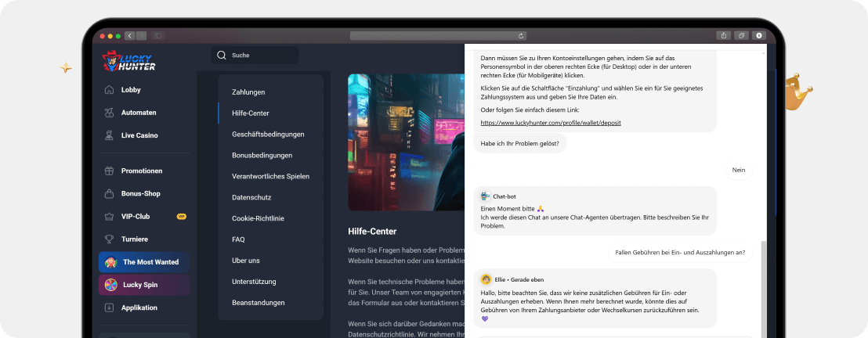Select Zahlungen in the help menu
Image resolution: width=868 pixels, height=338 pixels.
[248, 92]
